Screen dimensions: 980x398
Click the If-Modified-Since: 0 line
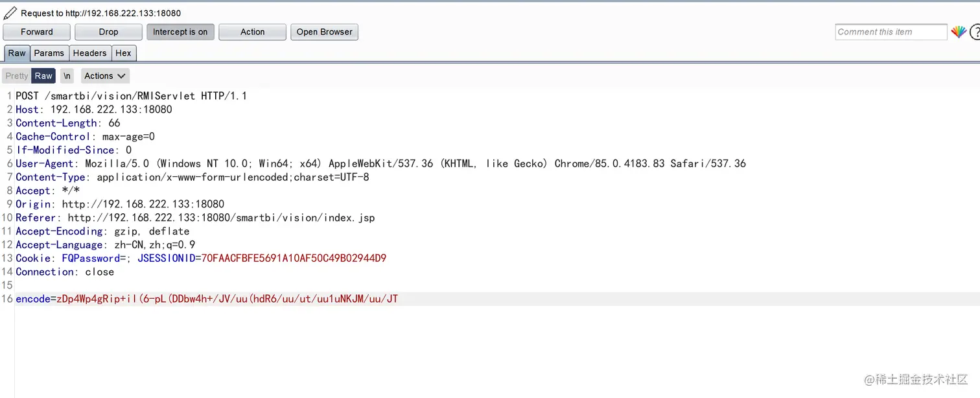(x=74, y=150)
